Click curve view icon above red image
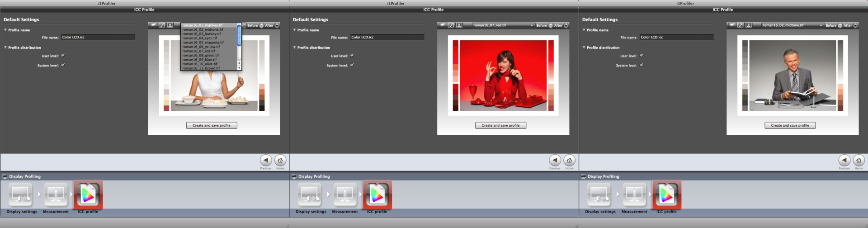868x228 pixels. [451, 25]
